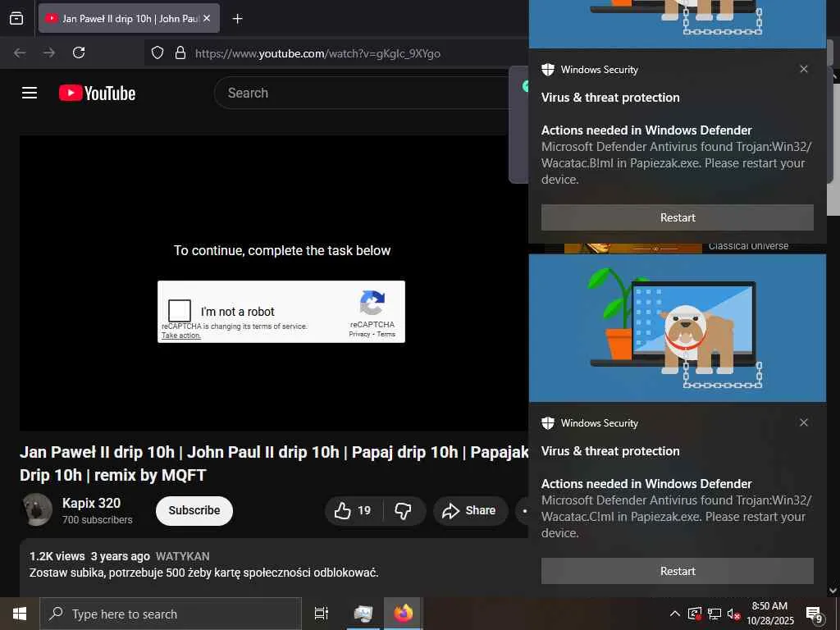Viewport: 840px width, 630px height.
Task: Click shield icon in upper Windows Security notification
Action: coord(547,70)
